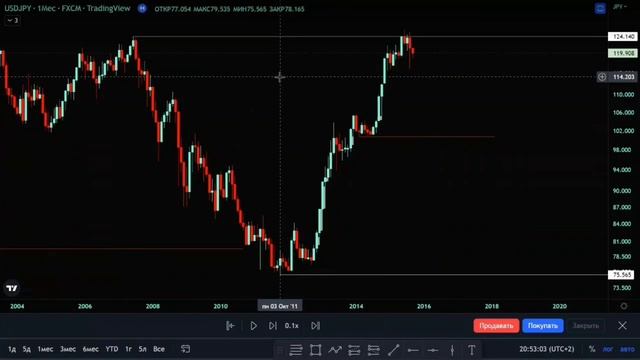Toggle logarithmic scale лог
This screenshot has height=360, width=640.
point(608,349)
